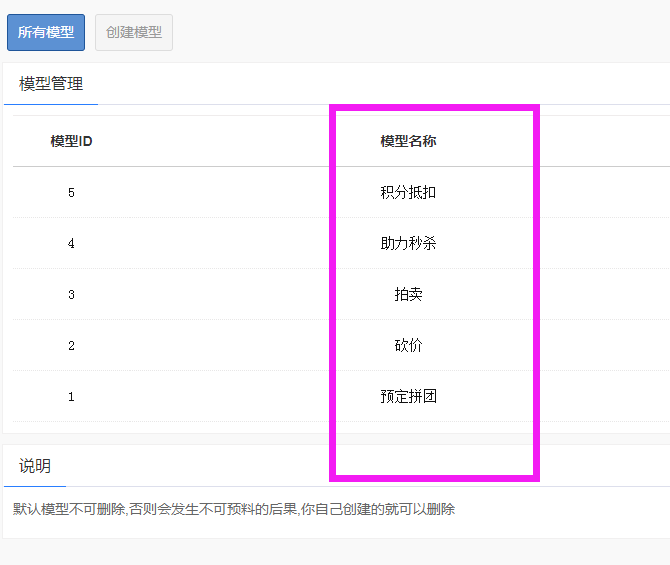Image resolution: width=670 pixels, height=565 pixels.
Task: Click the 模型ID column header
Action: click(71, 141)
